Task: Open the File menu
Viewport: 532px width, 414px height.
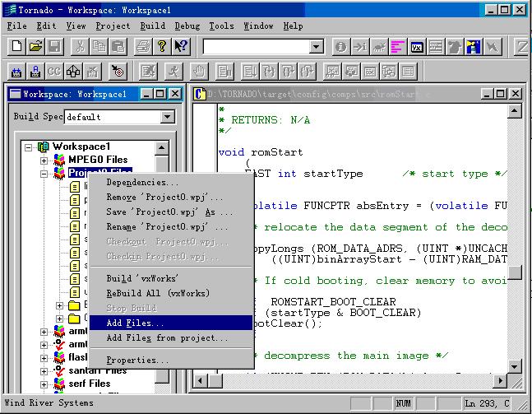Action: [x=17, y=26]
